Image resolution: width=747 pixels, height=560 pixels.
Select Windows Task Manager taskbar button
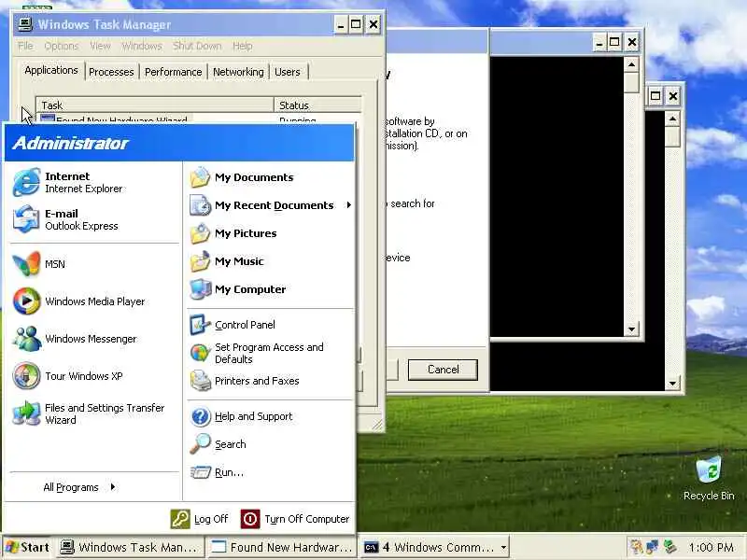(130, 548)
